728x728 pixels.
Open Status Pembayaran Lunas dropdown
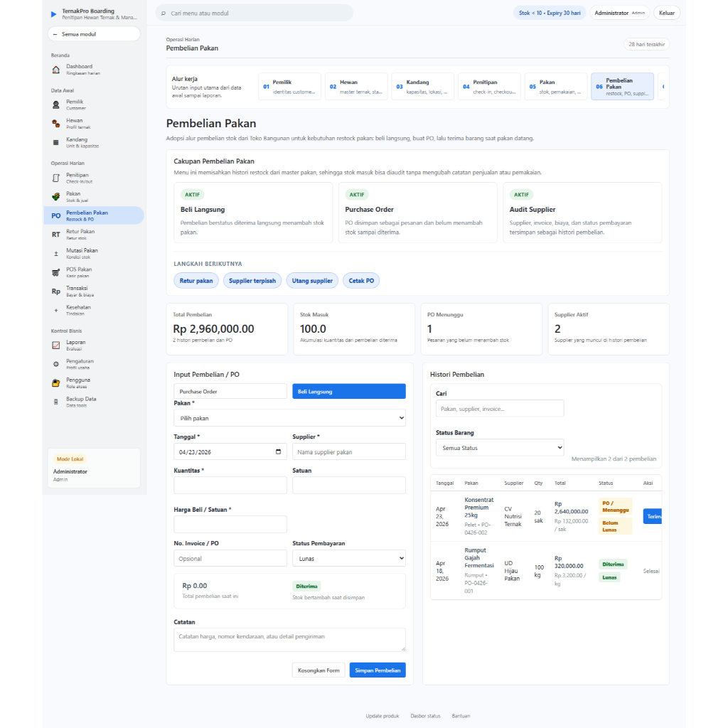click(x=349, y=559)
